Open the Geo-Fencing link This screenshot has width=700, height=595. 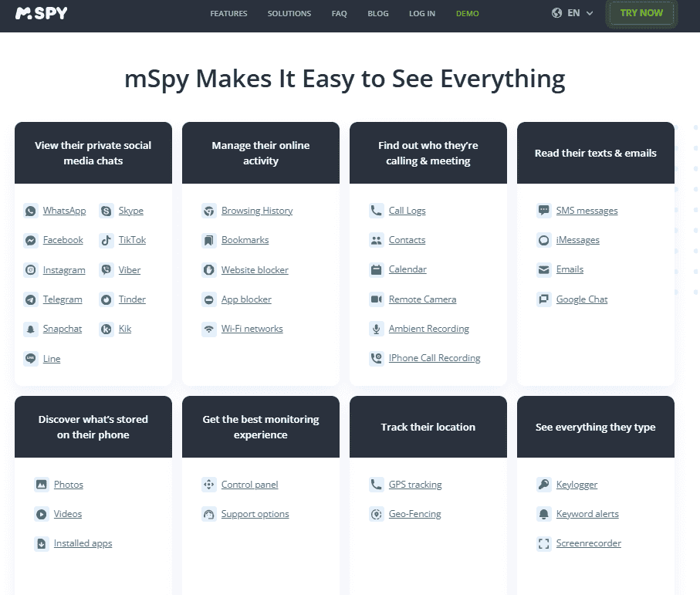[414, 514]
